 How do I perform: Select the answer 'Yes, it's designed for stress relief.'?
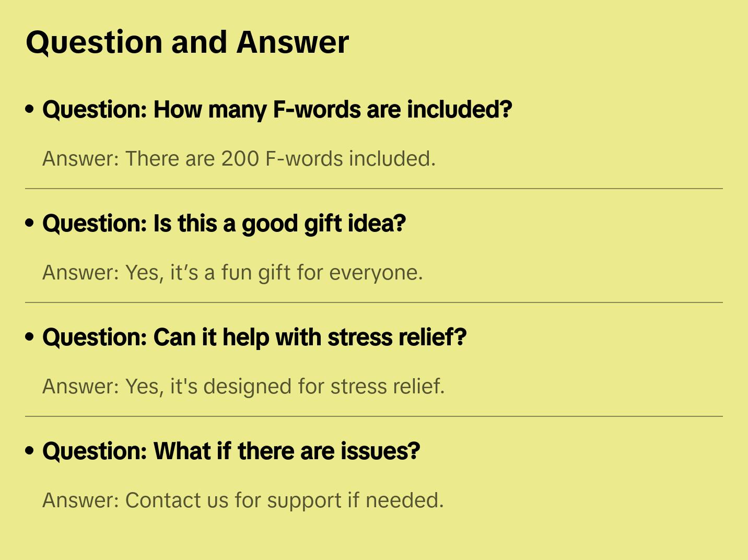243,387
